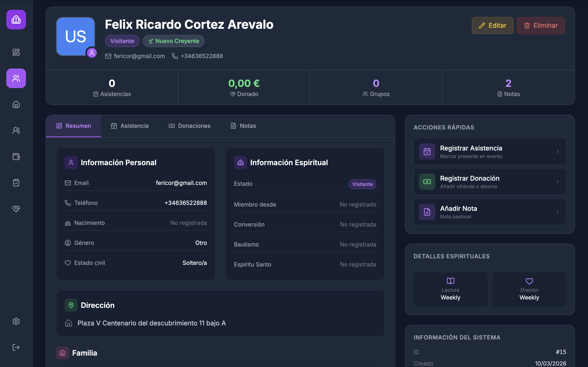This screenshot has height=367, width=588.
Task: Expand the Registrar Donación quick action chevron
Action: pyautogui.click(x=558, y=181)
